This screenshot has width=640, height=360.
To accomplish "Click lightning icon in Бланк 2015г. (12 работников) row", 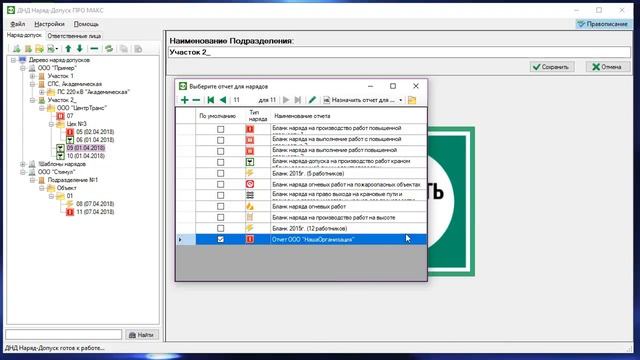I will pyautogui.click(x=250, y=228).
